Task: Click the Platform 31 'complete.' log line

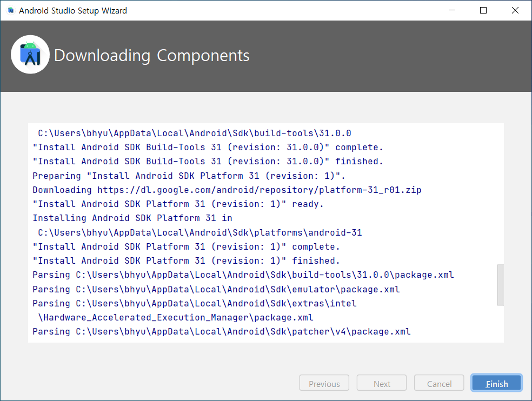Action: coord(187,246)
